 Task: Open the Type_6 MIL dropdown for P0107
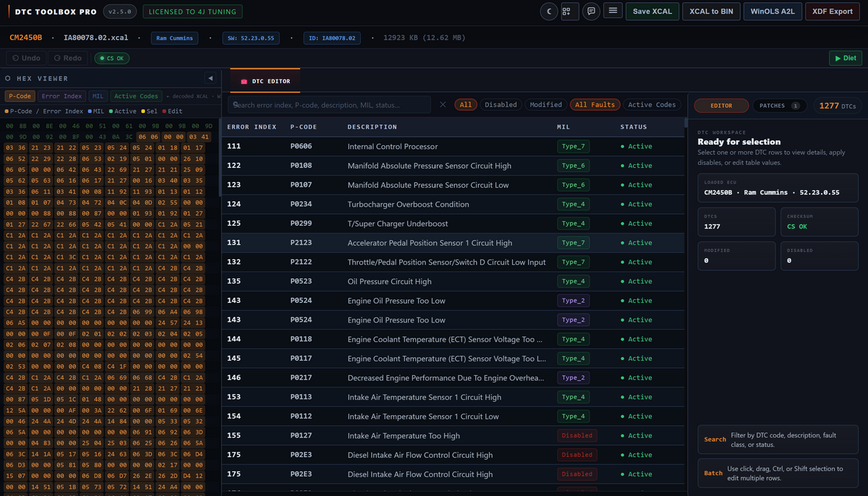pyautogui.click(x=573, y=185)
